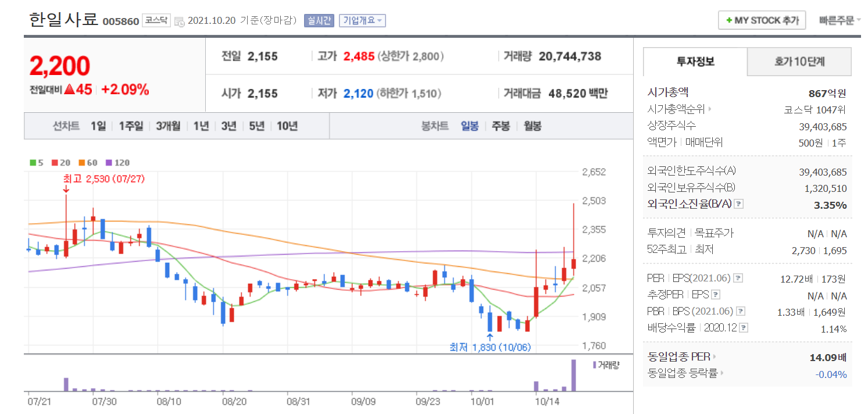Screen dimensions: 868x414
Task: Select the 3개월 line chart period
Action: coord(168,126)
